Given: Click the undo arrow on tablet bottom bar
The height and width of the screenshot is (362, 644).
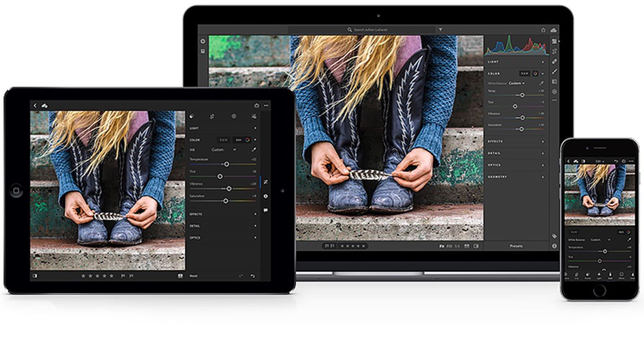Looking at the screenshot, I should [253, 276].
